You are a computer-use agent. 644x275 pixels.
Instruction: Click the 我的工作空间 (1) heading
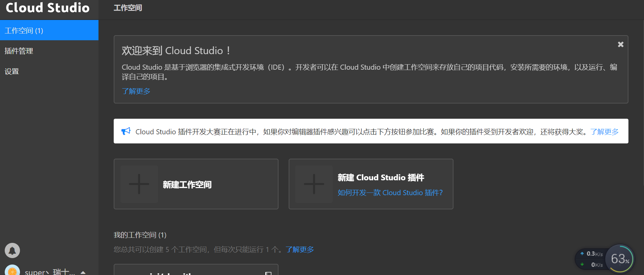140,235
